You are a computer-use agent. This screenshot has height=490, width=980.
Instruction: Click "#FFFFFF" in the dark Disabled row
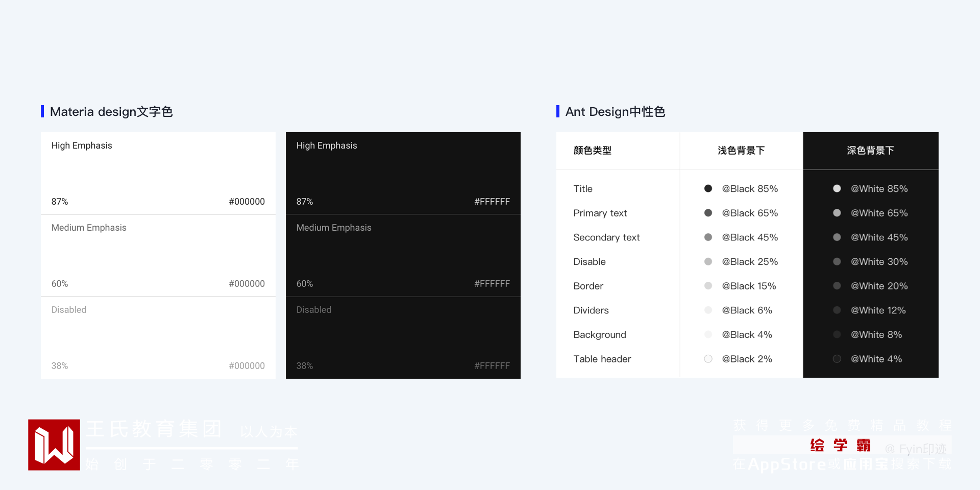pos(492,366)
